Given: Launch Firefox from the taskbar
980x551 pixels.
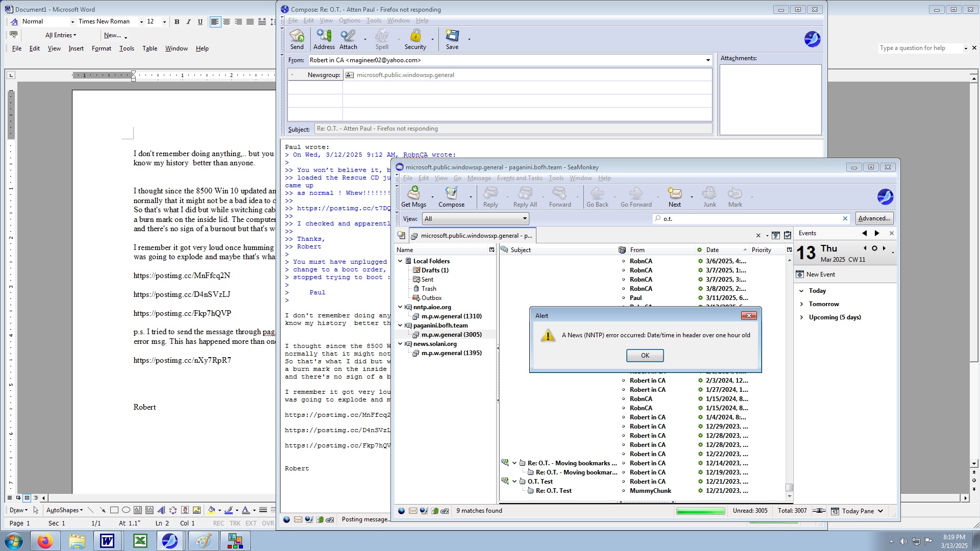Looking at the screenshot, I should [45, 541].
